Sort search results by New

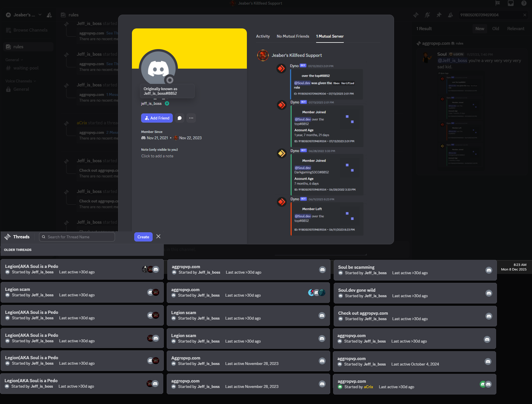[x=480, y=29]
